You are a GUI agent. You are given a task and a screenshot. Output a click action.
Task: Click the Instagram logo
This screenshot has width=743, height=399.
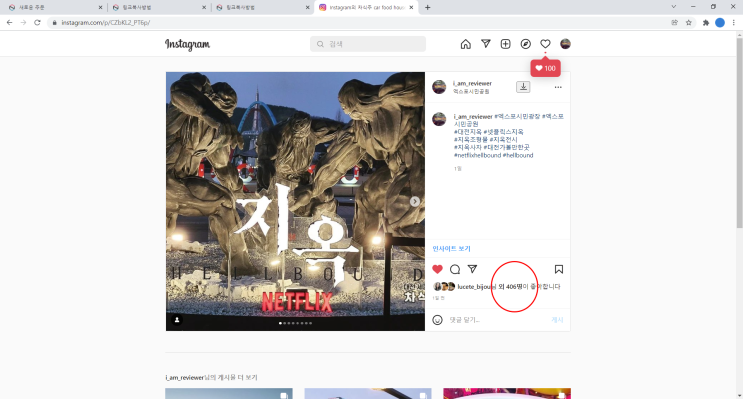pos(188,45)
